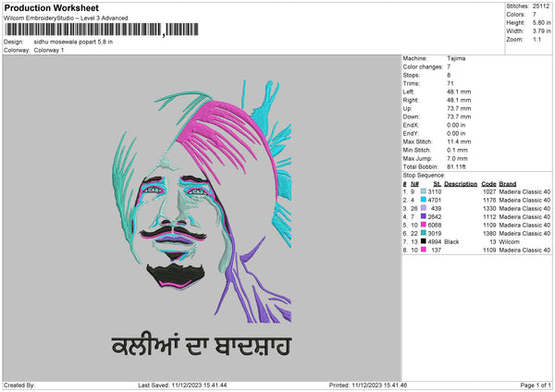This screenshot has width=555, height=392.
Task: Click thread code 1330
Action: point(489,208)
